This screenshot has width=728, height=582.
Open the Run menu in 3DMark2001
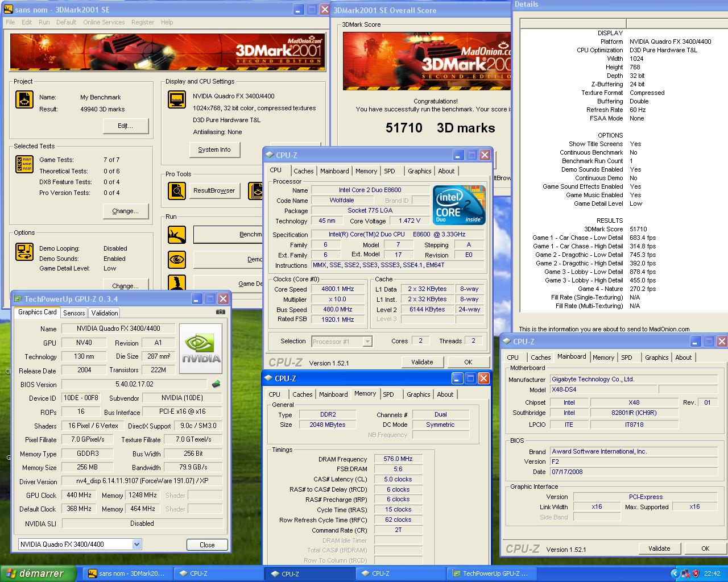(x=44, y=22)
